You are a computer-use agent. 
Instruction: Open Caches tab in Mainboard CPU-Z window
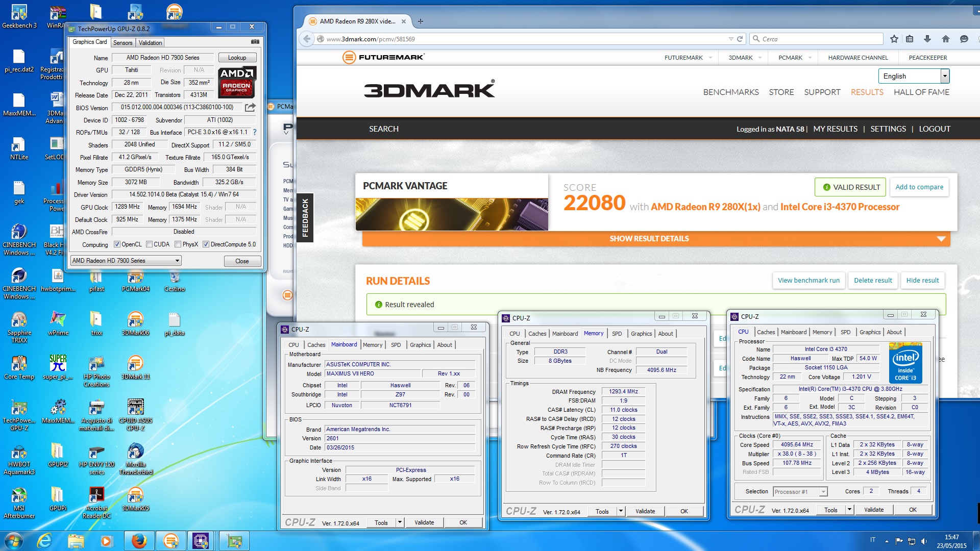pos(316,345)
